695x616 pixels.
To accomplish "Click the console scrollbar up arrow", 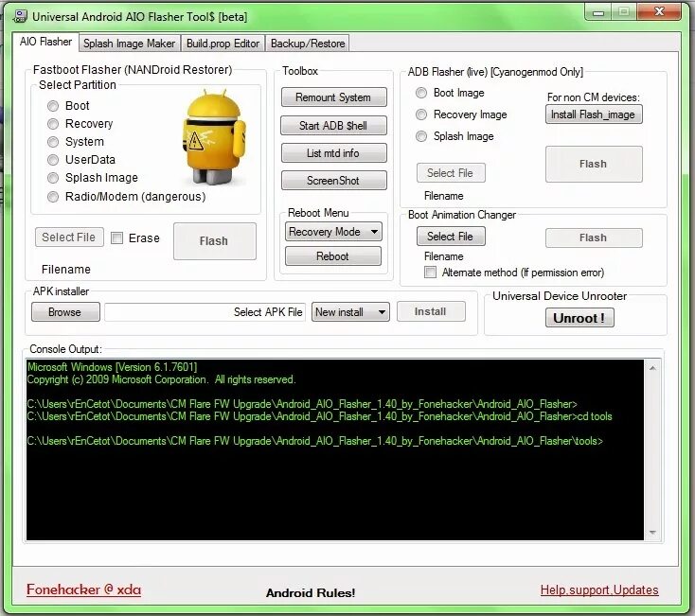I will 652,367.
